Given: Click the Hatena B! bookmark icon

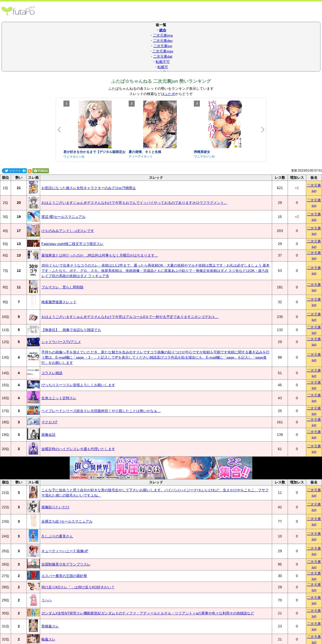Looking at the screenshot, I should (x=24, y=171).
